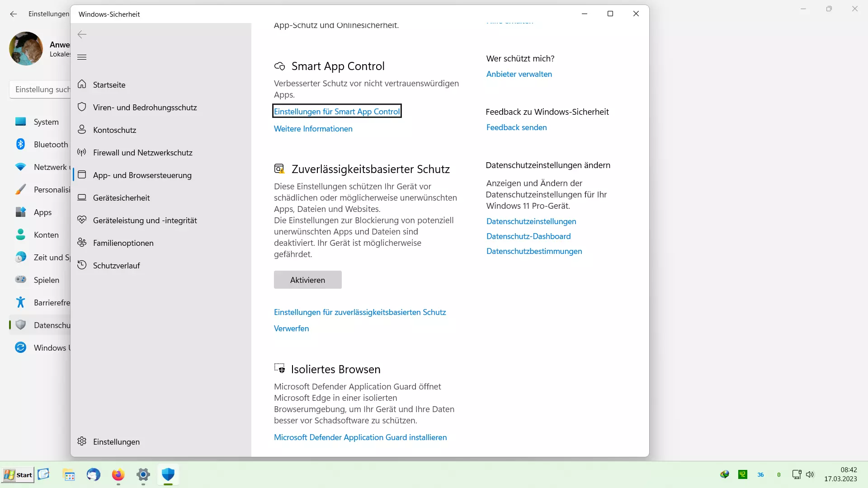Click the Kontoschutz person icon

[82, 130]
